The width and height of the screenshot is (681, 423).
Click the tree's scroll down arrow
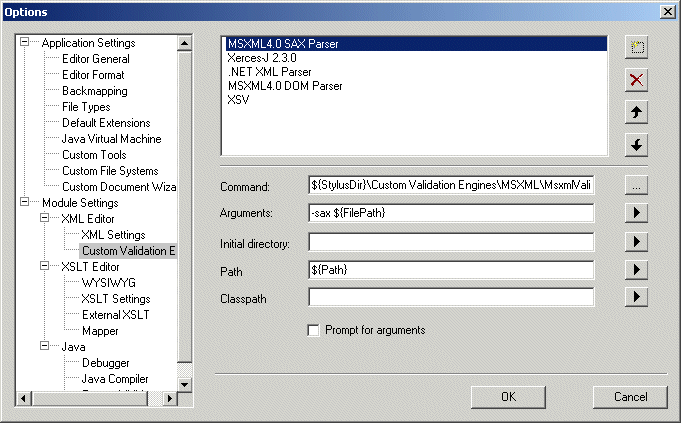[x=184, y=383]
